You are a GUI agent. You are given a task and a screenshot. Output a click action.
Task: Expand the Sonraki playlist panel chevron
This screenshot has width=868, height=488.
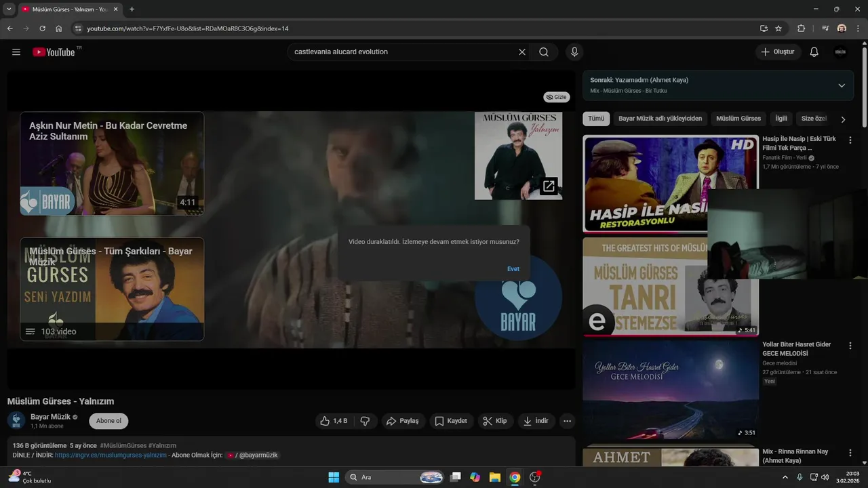[x=842, y=85]
